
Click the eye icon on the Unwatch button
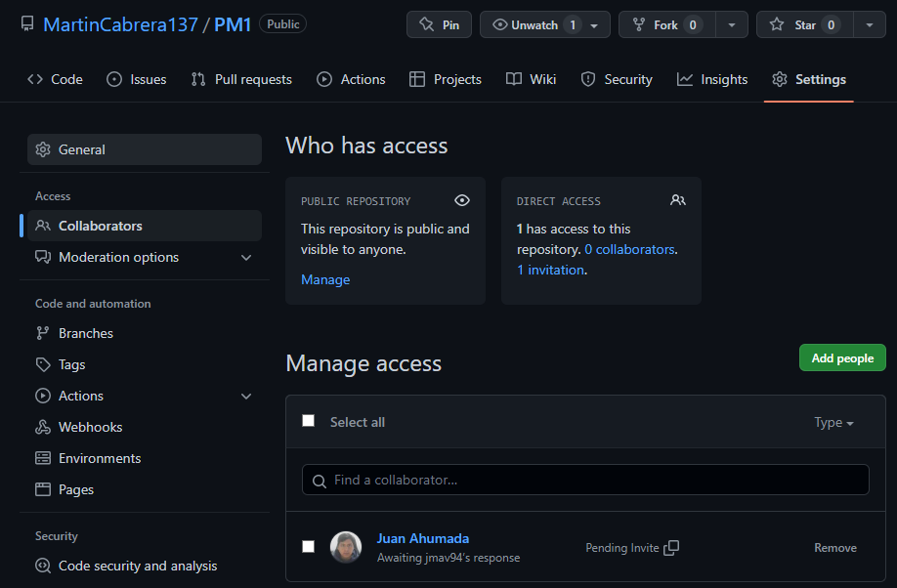pyautogui.click(x=498, y=24)
